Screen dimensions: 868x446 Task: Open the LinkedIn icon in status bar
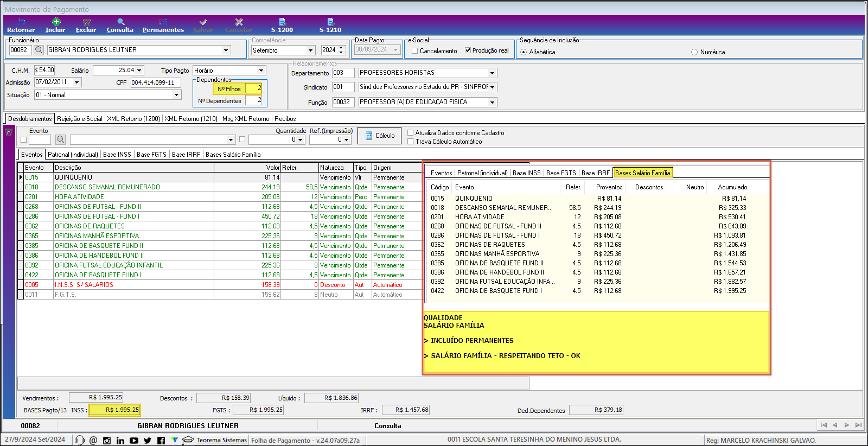(x=120, y=440)
